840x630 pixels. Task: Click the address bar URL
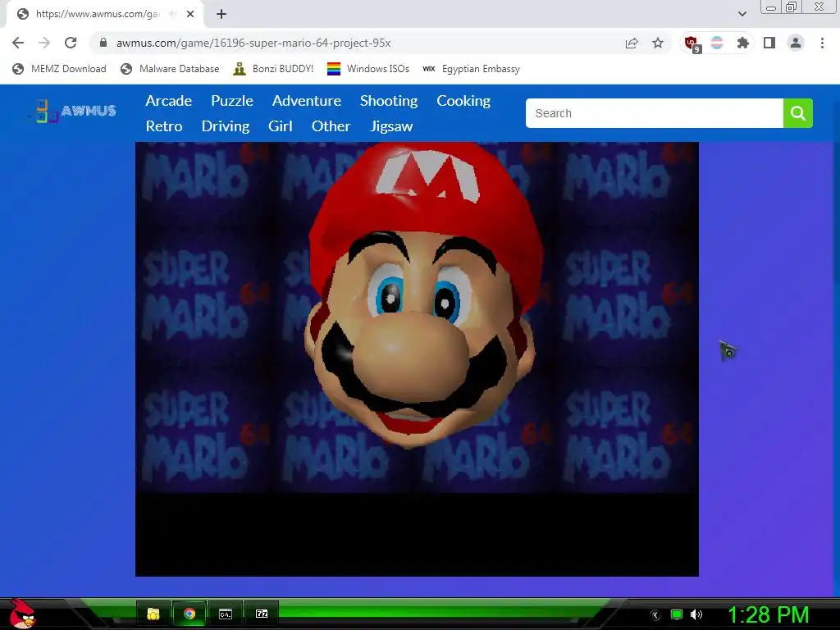pos(253,43)
